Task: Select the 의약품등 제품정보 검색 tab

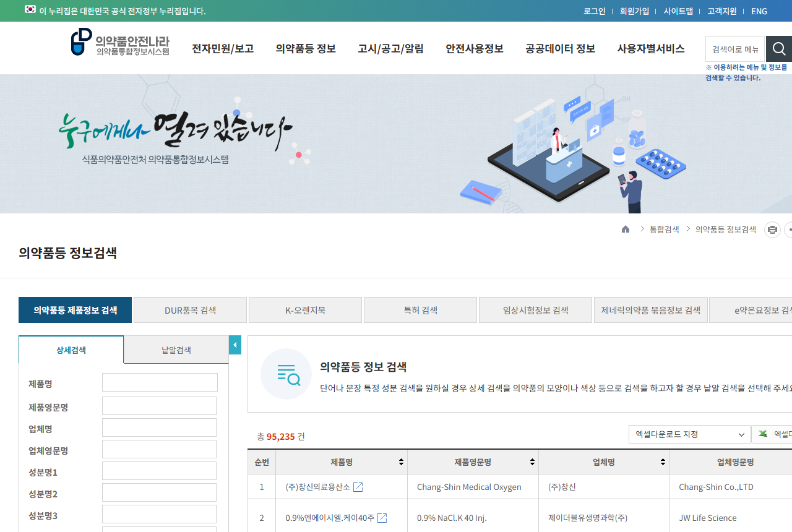Action: (75, 310)
